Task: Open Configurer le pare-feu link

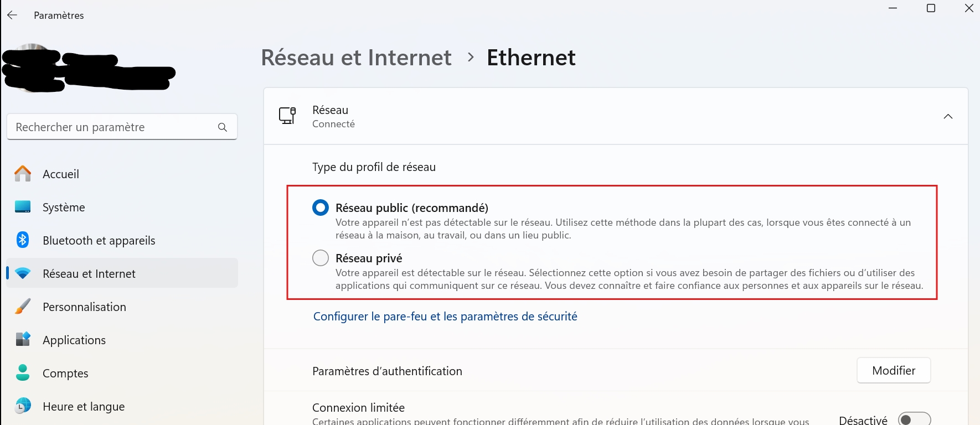Action: [445, 316]
